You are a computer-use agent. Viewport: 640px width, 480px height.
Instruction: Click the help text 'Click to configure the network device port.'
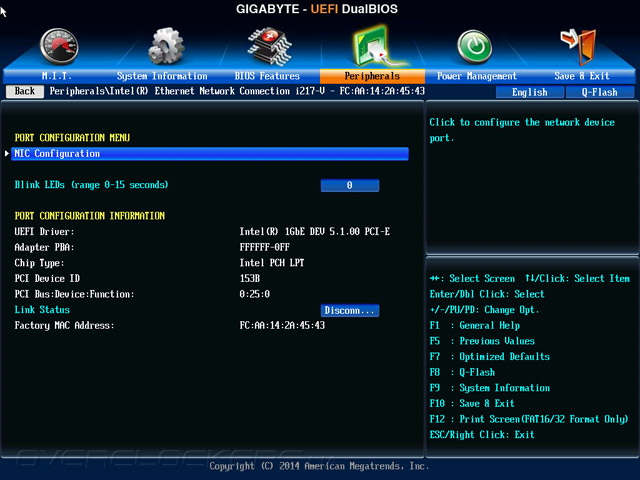[x=522, y=130]
